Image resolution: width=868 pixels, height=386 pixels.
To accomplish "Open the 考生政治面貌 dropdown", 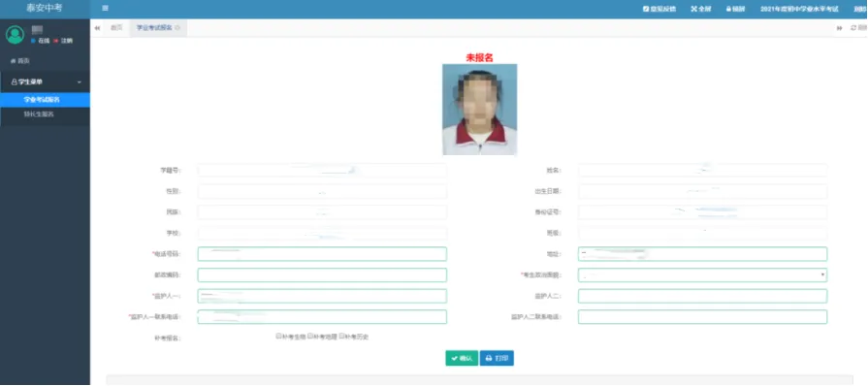I will (702, 275).
